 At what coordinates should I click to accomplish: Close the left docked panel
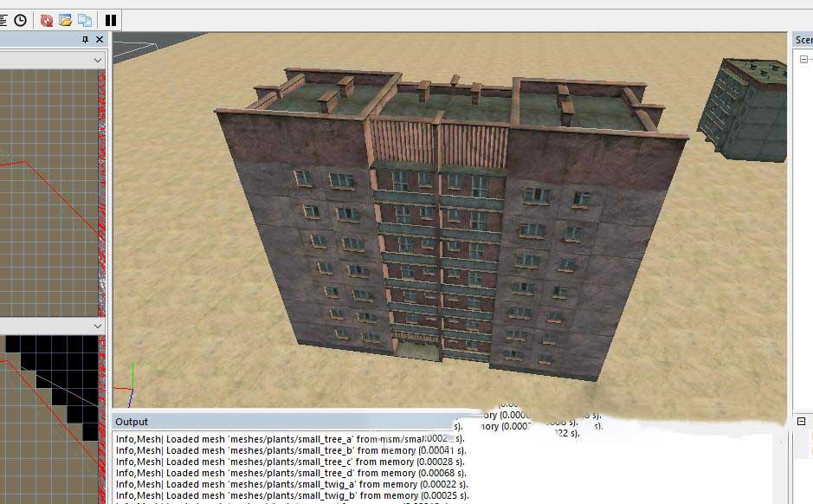100,40
